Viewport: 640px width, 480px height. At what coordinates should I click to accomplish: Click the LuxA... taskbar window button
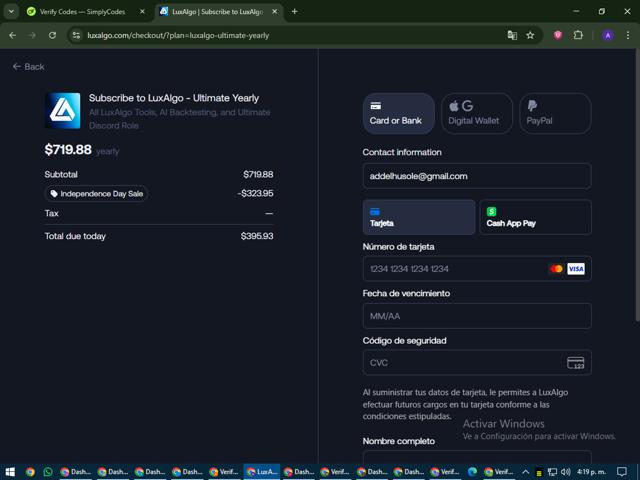click(262, 472)
